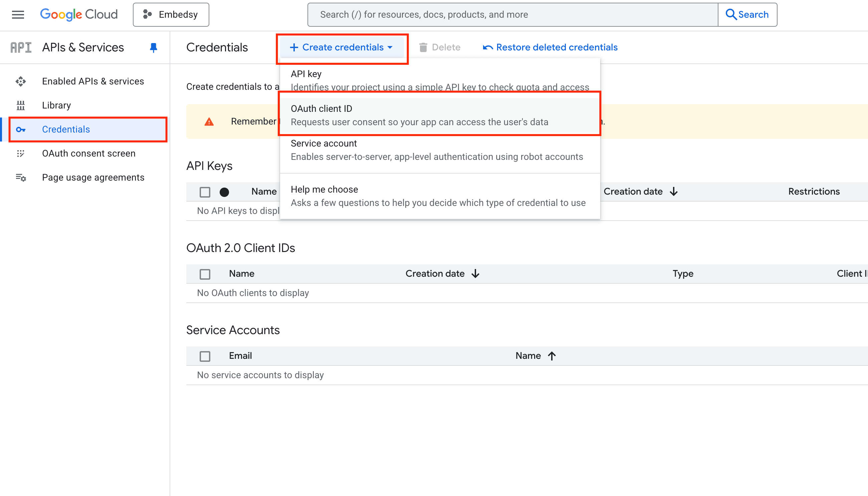Viewport: 868px width, 496px height.
Task: Open OAuth consent screen page
Action: point(88,154)
